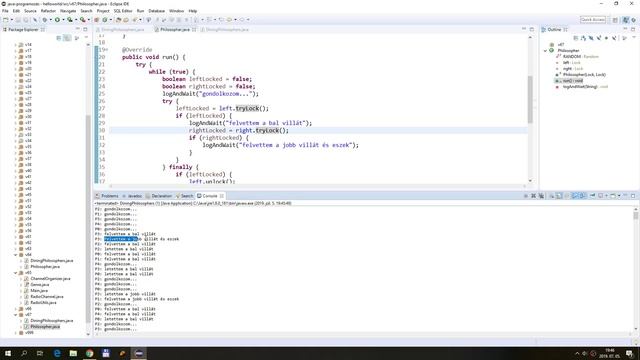Open Display Selected Console dropdown

point(606,196)
